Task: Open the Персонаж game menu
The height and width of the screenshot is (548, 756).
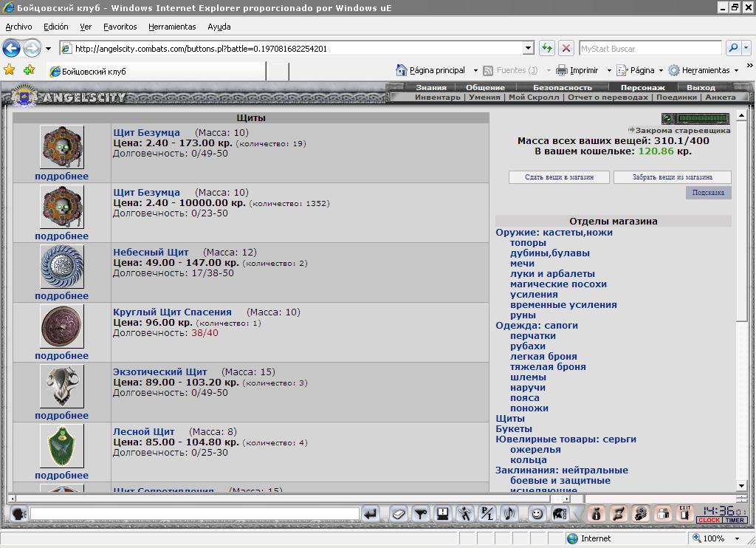Action: click(x=643, y=87)
